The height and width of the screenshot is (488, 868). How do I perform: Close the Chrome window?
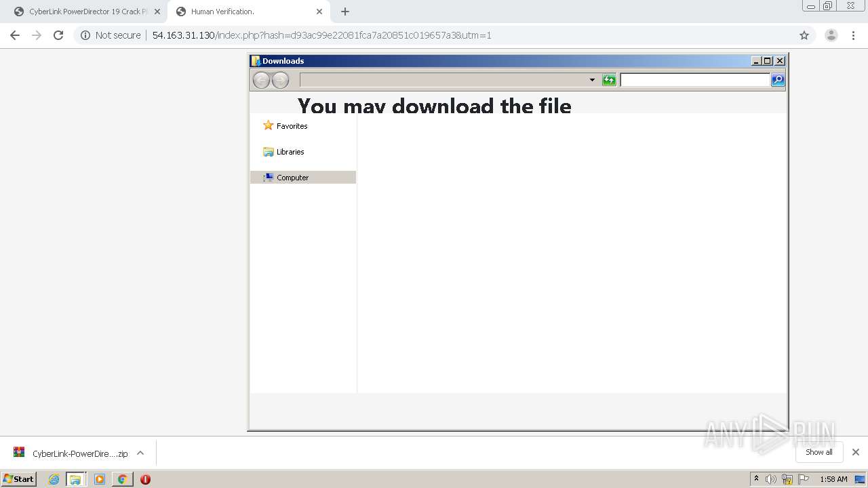(x=850, y=6)
